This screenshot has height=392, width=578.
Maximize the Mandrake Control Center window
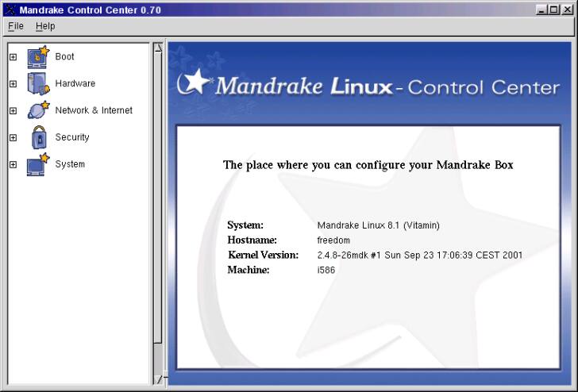coord(554,10)
